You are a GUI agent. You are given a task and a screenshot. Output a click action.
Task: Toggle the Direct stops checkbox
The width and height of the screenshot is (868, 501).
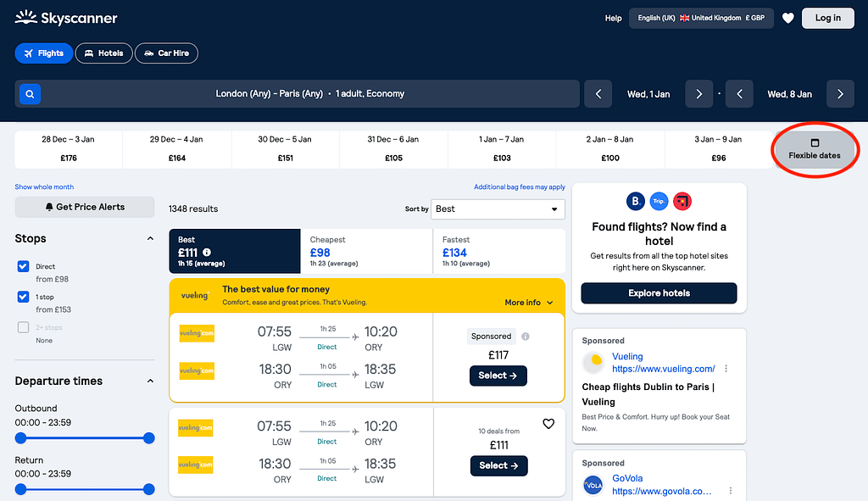pyautogui.click(x=23, y=266)
